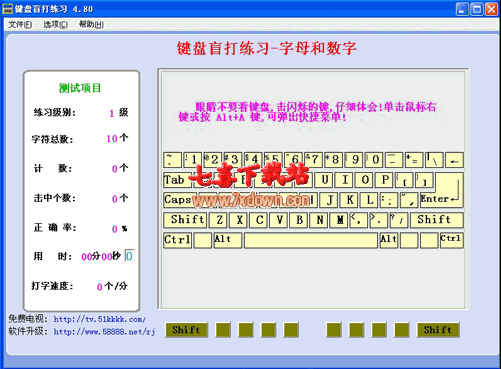Click the 1 key on the keyboard diagram
Screen dimensions: 501x369
coord(192,160)
